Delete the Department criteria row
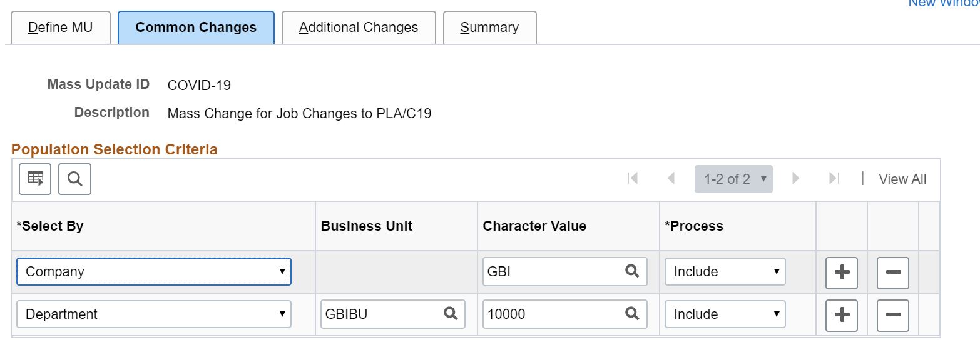The image size is (980, 357). coord(893,315)
